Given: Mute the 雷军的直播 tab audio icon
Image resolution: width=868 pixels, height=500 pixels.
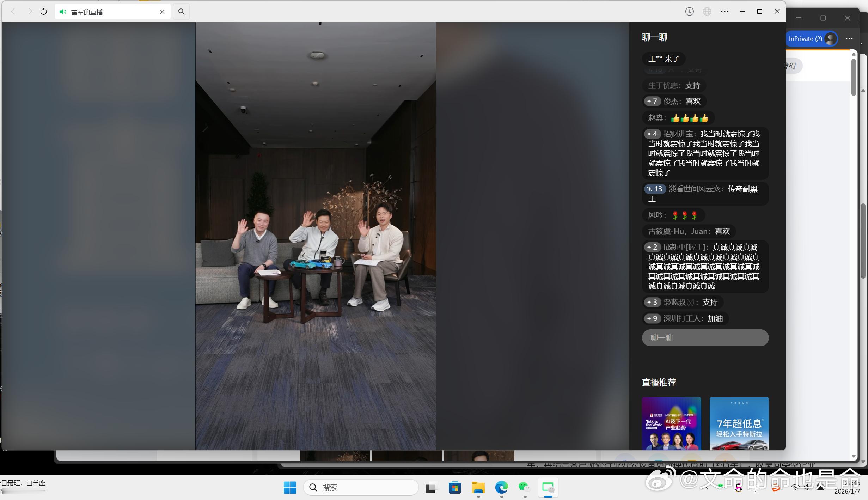Looking at the screenshot, I should [x=63, y=12].
